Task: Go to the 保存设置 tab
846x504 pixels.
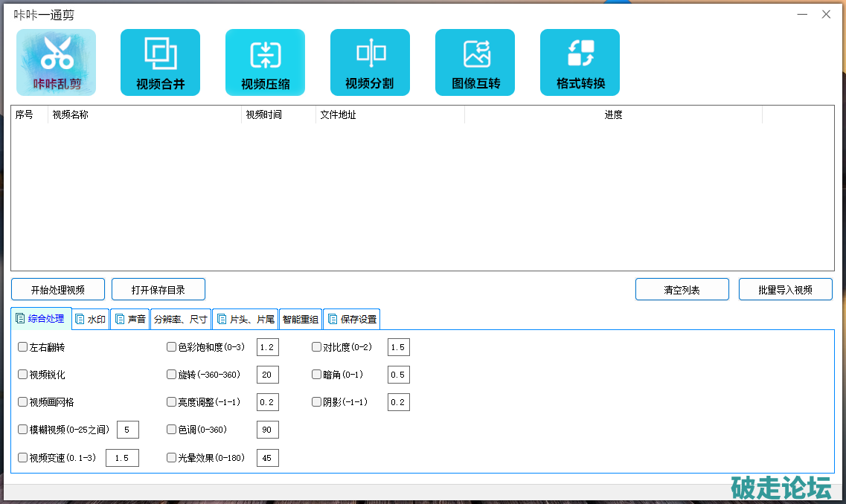Action: [352, 320]
